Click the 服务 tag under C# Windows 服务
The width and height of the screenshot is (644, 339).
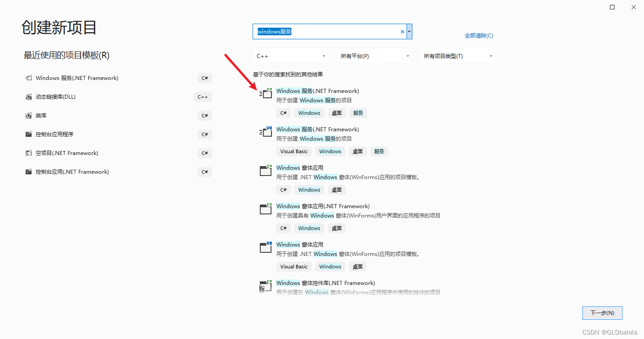[x=358, y=113]
